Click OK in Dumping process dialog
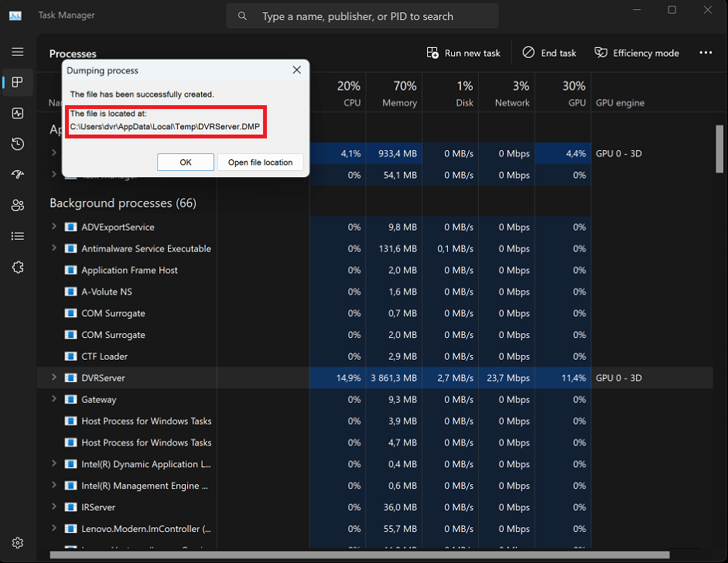 [186, 162]
